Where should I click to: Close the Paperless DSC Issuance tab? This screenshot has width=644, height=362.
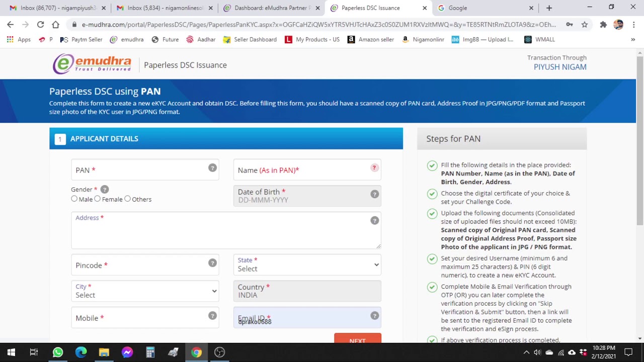[425, 8]
